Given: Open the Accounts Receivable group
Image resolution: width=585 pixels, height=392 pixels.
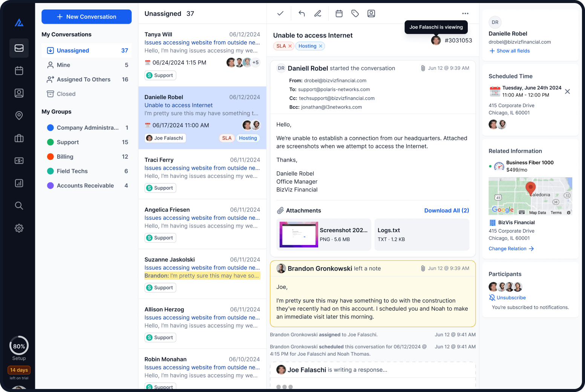Looking at the screenshot, I should pyautogui.click(x=87, y=185).
